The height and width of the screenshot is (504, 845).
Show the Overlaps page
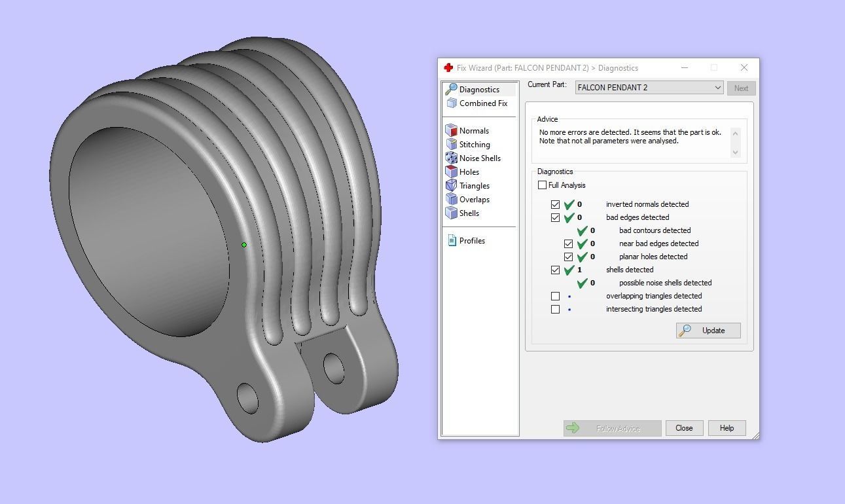coord(475,200)
